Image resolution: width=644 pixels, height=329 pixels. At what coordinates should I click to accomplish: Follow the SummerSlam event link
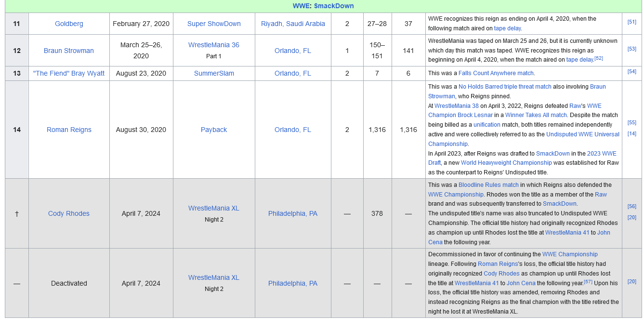point(214,73)
